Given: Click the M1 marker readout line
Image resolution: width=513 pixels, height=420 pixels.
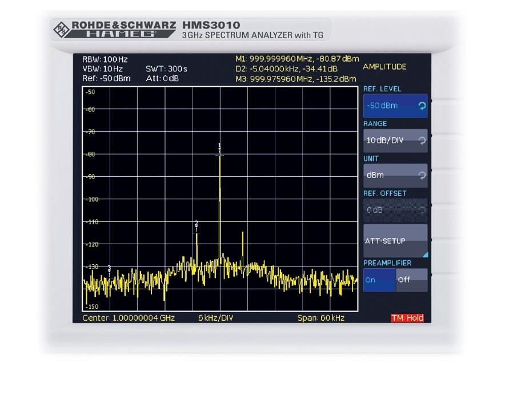Looking at the screenshot, I should point(297,59).
